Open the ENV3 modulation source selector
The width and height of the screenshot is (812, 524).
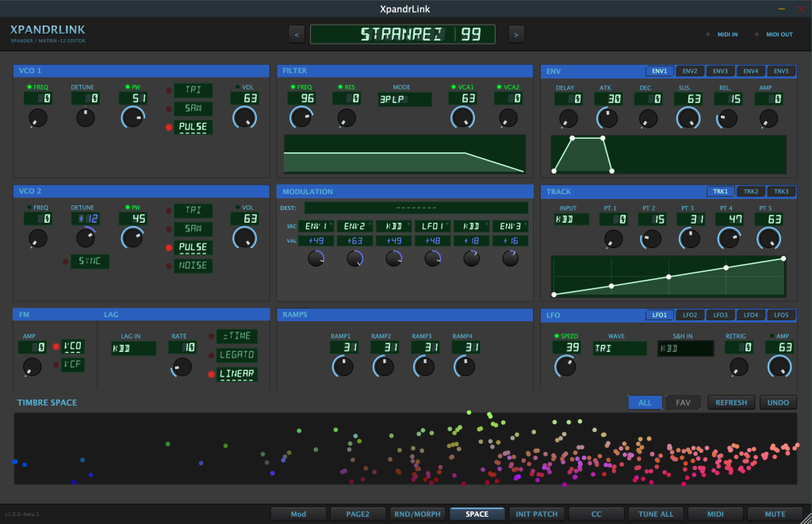click(510, 226)
